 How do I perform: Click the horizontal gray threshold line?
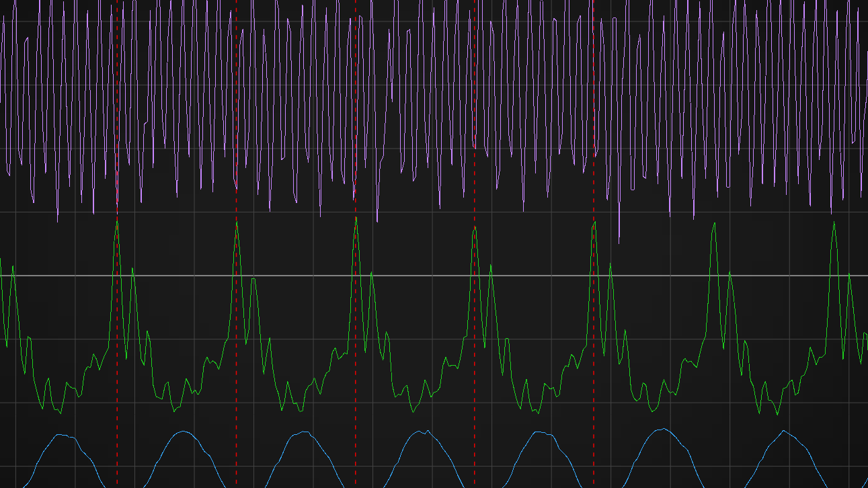430,276
